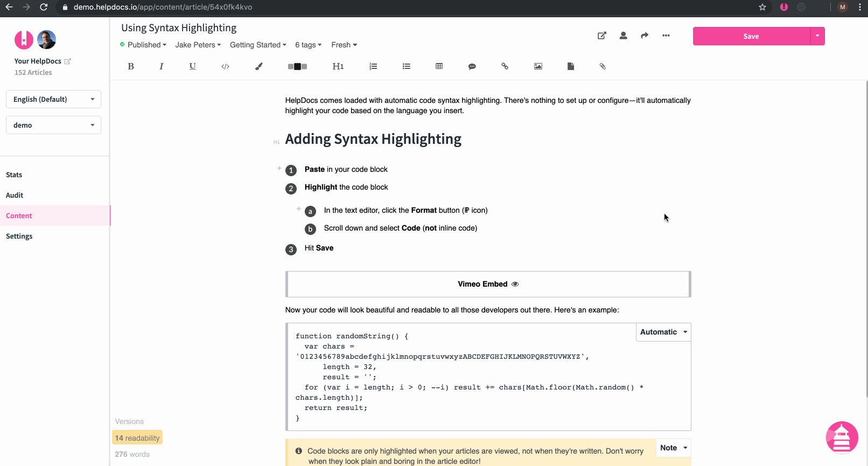Insert inline code with the code icon

tap(226, 66)
